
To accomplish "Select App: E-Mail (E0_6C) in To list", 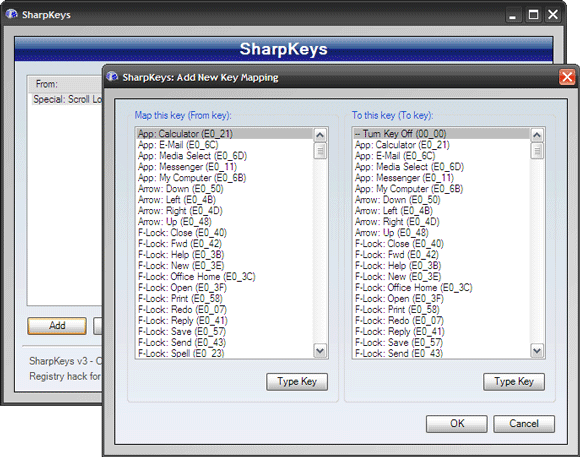I will [x=442, y=156].
